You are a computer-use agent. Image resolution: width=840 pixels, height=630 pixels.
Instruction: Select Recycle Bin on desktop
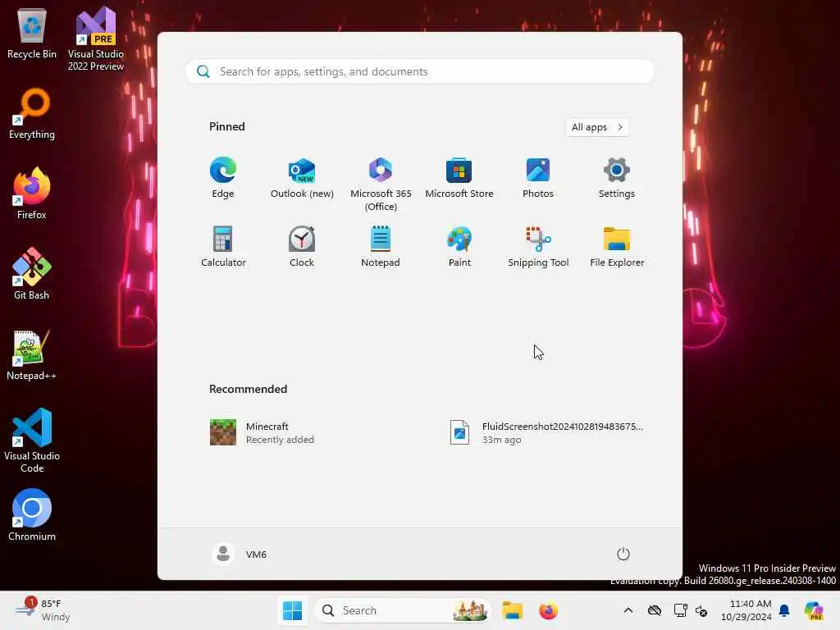click(x=32, y=34)
